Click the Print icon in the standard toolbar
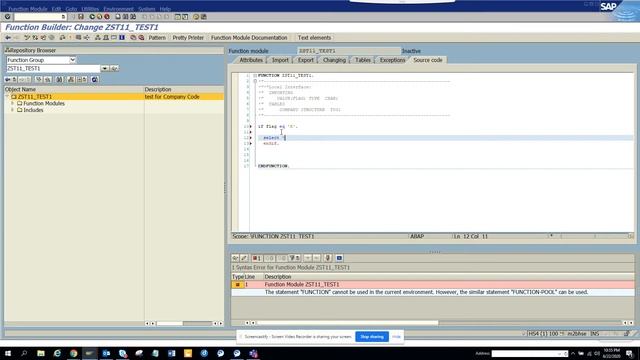Screen dimensions: 640x360 (x=118, y=17)
